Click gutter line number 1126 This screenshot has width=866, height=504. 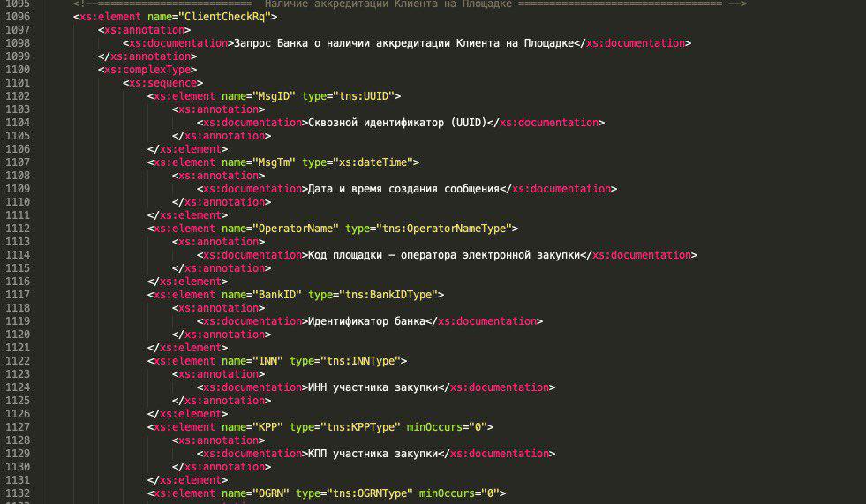pos(18,414)
